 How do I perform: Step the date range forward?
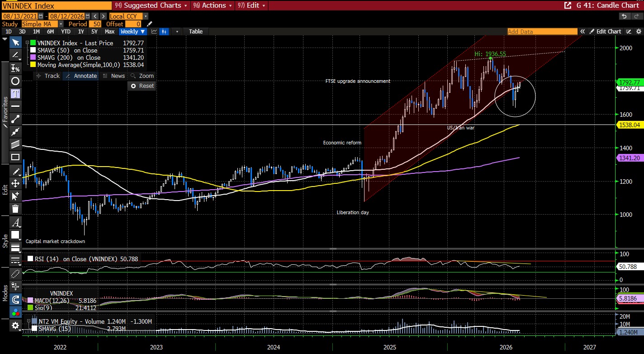point(103,16)
